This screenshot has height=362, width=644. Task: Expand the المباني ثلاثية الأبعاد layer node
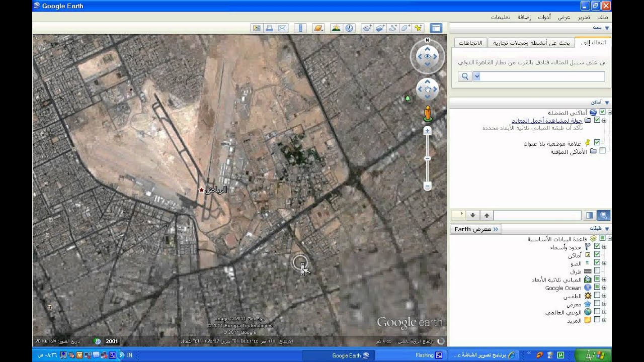[604, 279]
